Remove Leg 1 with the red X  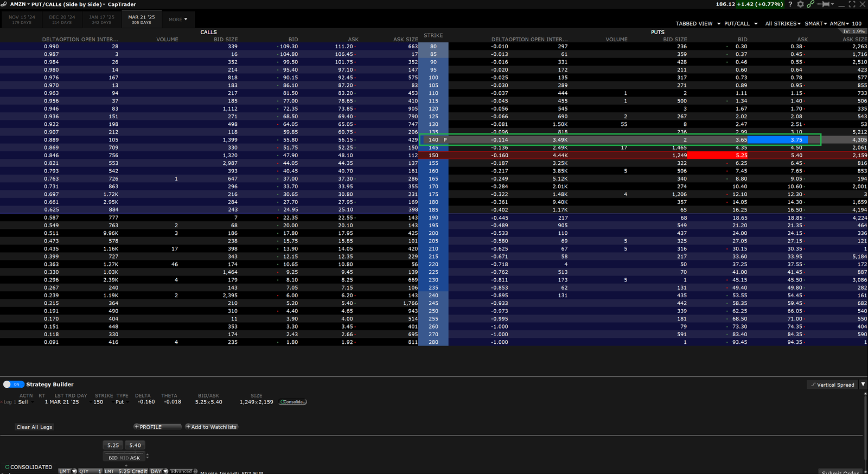[2, 402]
